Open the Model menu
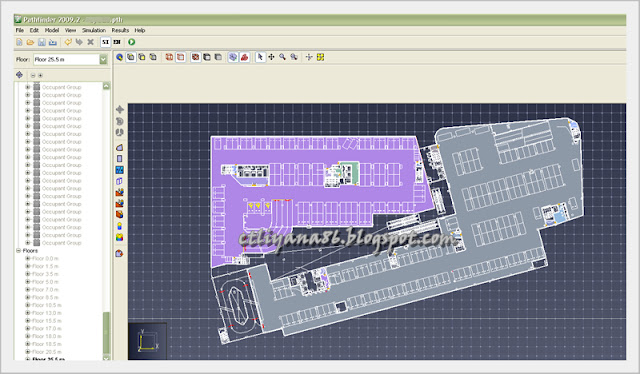Viewport: 640px width, 374px height. [x=52, y=30]
